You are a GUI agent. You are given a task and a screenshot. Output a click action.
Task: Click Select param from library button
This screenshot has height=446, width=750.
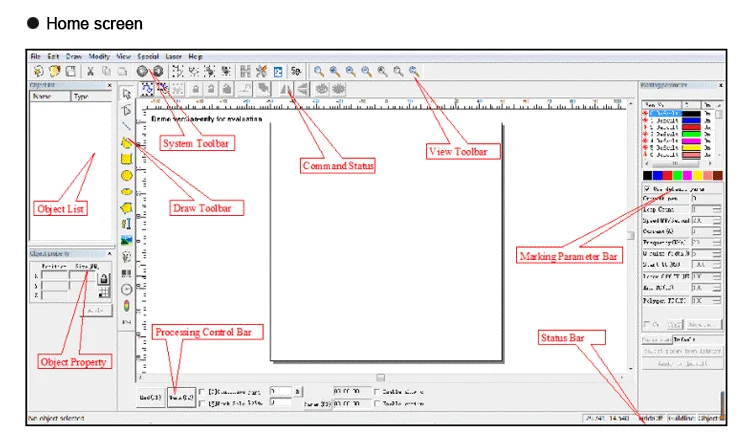click(x=682, y=351)
